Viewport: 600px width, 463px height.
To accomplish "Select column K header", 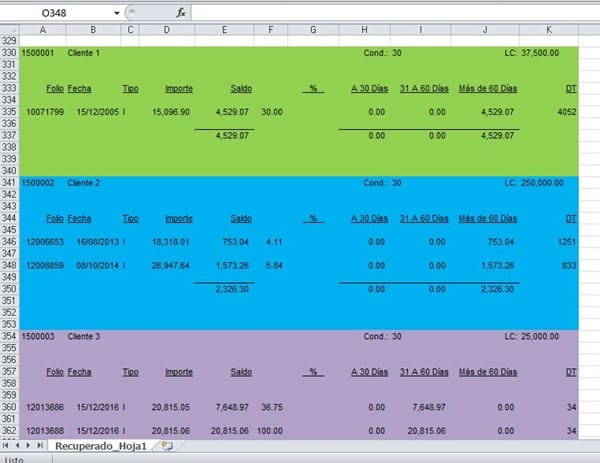I will coord(549,30).
